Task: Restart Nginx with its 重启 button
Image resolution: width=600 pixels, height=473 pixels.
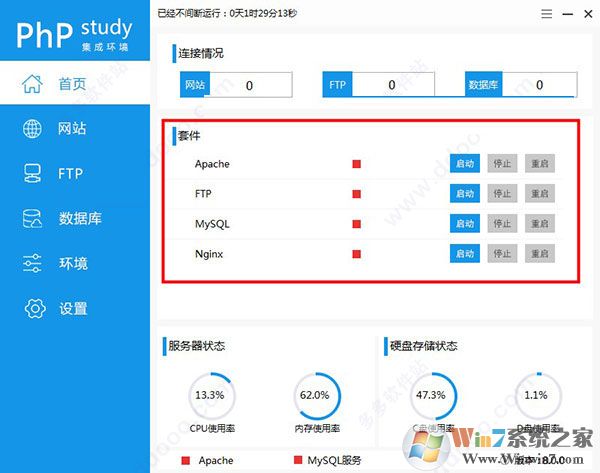Action: click(x=540, y=253)
